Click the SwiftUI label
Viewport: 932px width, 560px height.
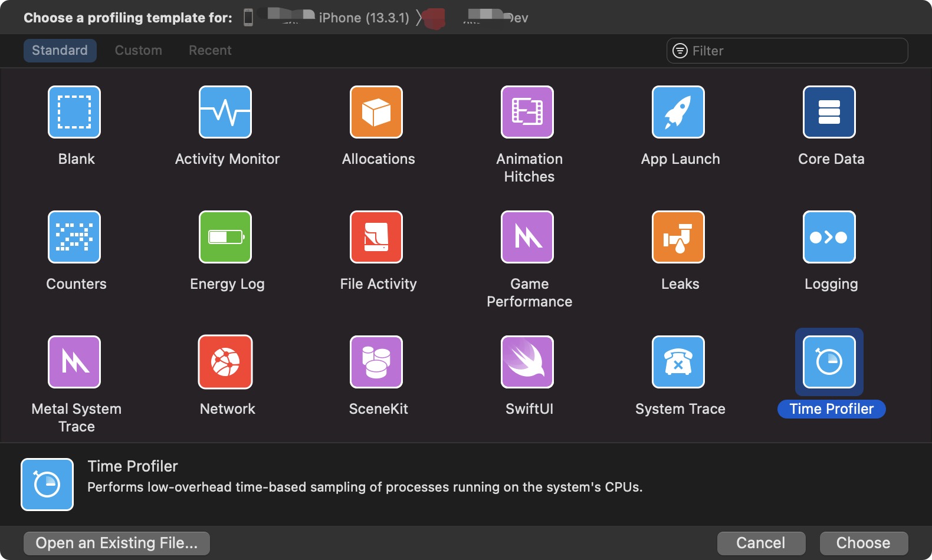pyautogui.click(x=530, y=409)
